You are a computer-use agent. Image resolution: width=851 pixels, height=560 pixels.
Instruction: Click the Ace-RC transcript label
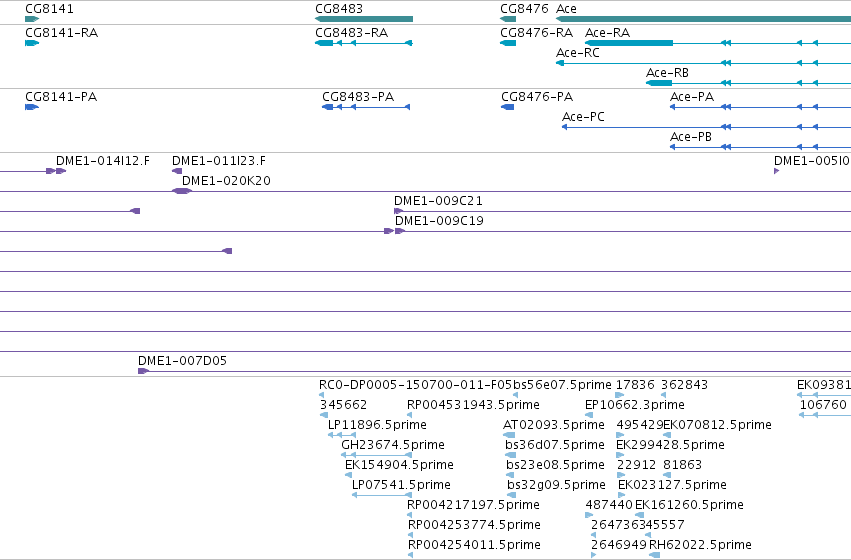pos(578,53)
